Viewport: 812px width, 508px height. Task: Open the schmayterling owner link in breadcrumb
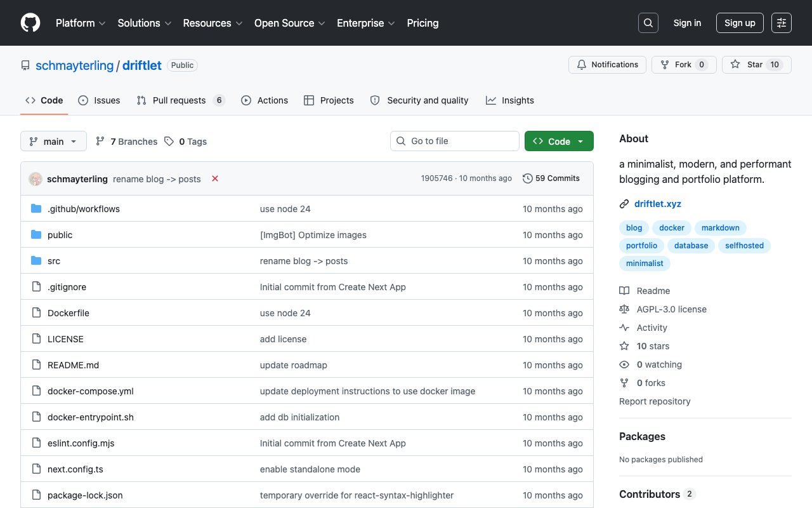[x=74, y=65]
